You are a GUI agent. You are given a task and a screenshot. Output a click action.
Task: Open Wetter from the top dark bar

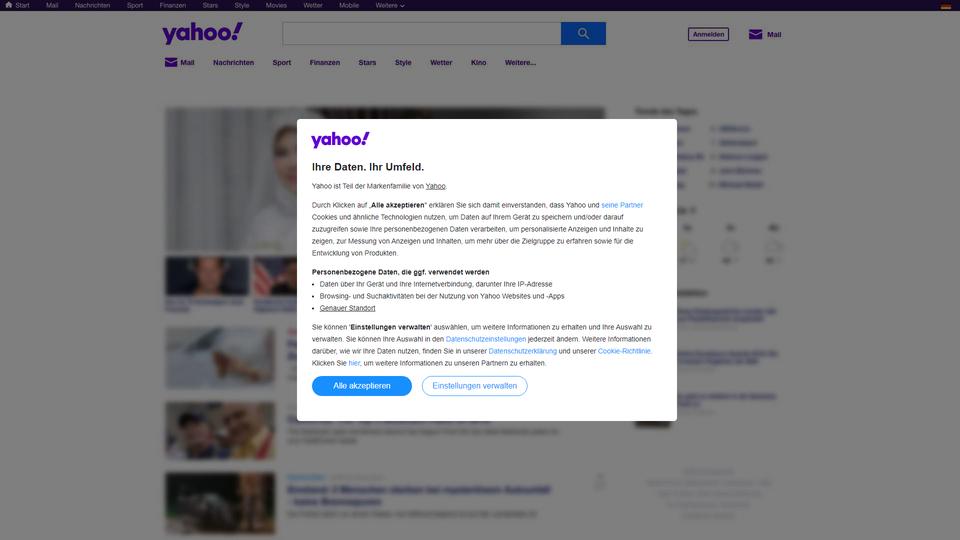pos(313,5)
